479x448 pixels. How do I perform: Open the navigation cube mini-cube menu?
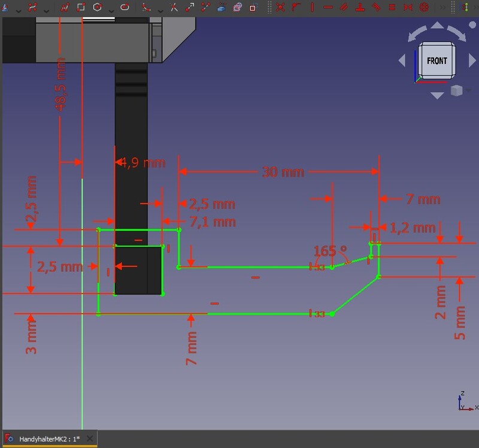(457, 91)
